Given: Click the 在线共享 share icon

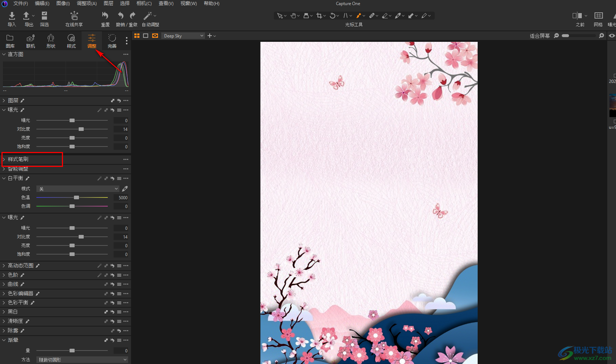Looking at the screenshot, I should click(x=74, y=16).
